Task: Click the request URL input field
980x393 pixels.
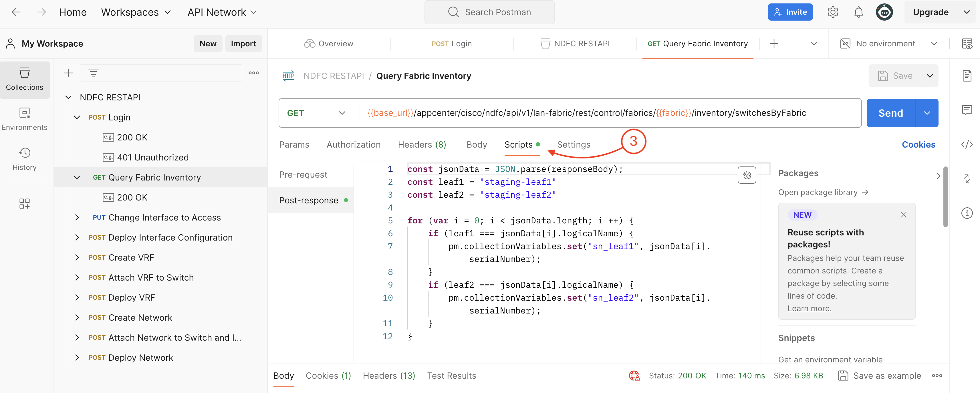Action: point(610,113)
